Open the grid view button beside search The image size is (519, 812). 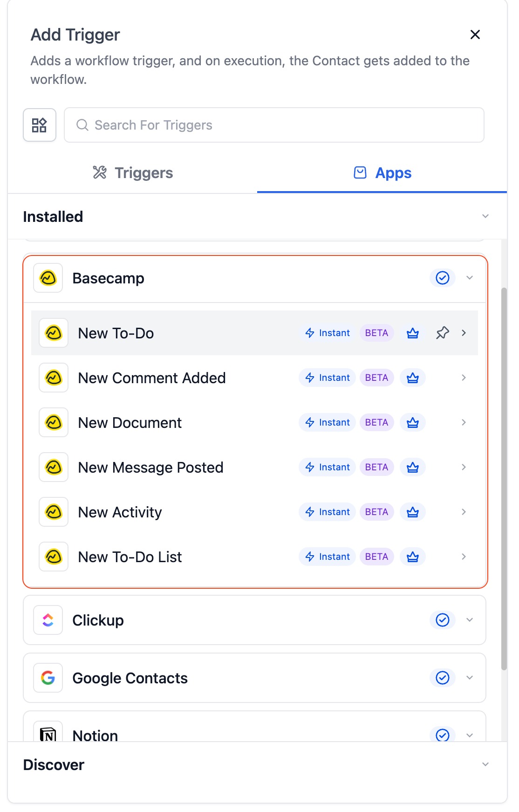[x=40, y=125]
